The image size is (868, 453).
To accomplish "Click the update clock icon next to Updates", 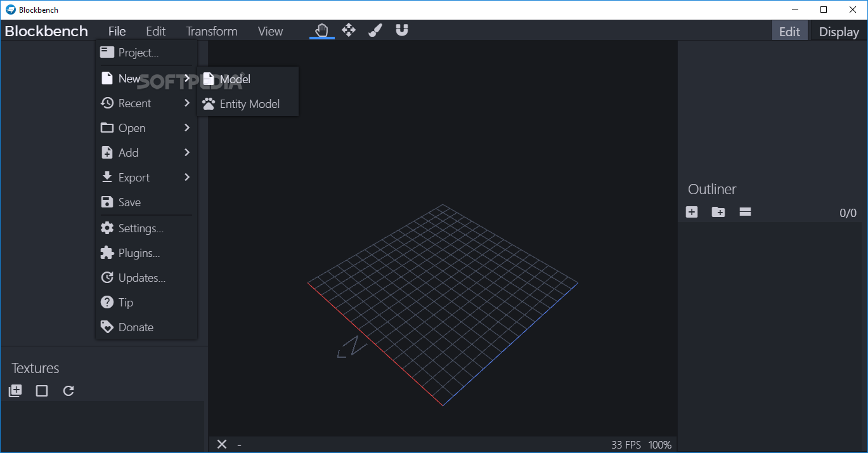I will click(107, 278).
